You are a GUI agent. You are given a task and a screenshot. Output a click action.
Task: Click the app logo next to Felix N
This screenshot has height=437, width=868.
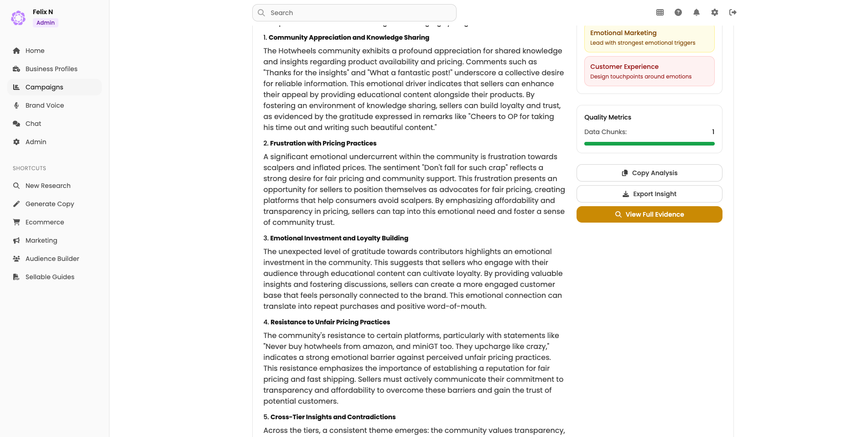point(18,18)
